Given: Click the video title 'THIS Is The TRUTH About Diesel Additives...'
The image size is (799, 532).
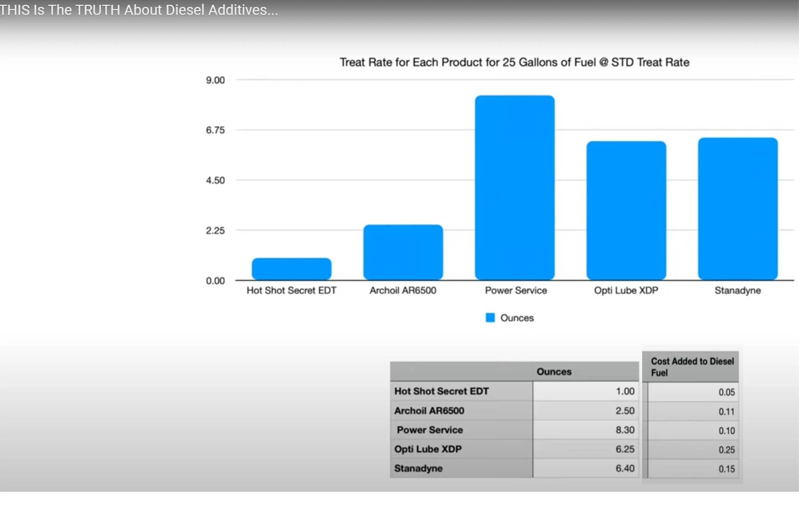Looking at the screenshot, I should 139,10.
